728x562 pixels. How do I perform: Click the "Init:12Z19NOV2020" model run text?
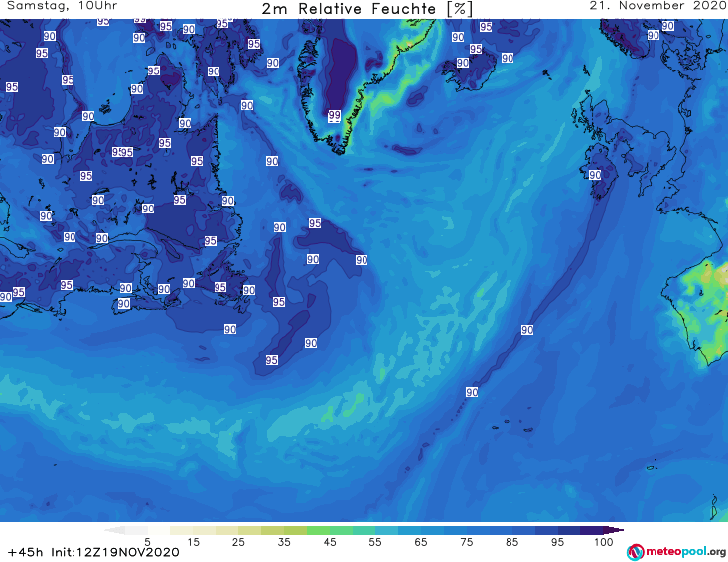coord(115,552)
